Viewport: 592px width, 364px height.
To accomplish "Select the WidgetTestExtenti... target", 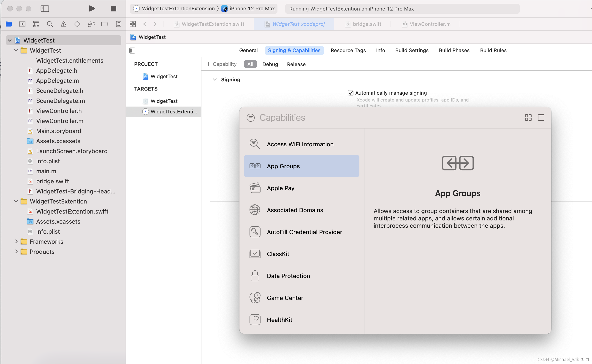I will coord(164,111).
